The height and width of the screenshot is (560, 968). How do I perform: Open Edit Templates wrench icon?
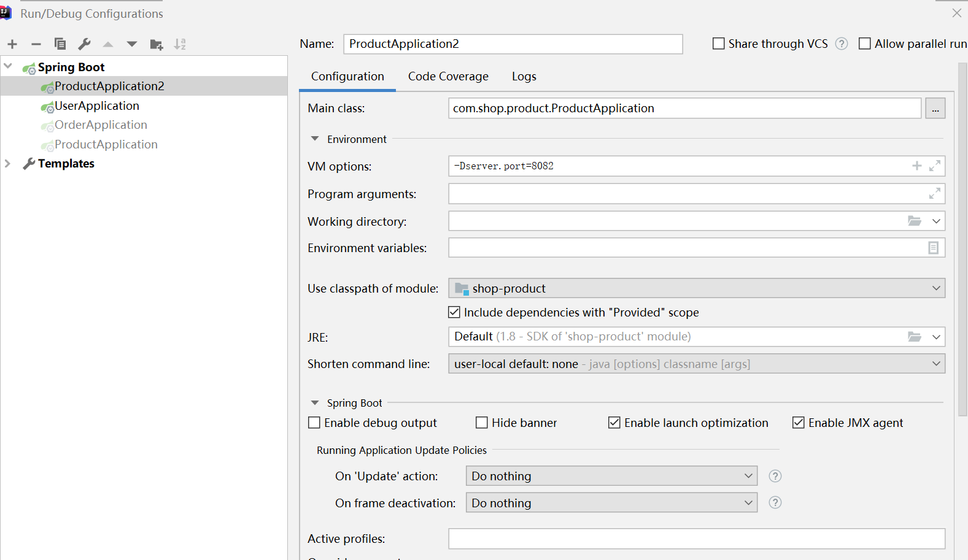(x=84, y=44)
